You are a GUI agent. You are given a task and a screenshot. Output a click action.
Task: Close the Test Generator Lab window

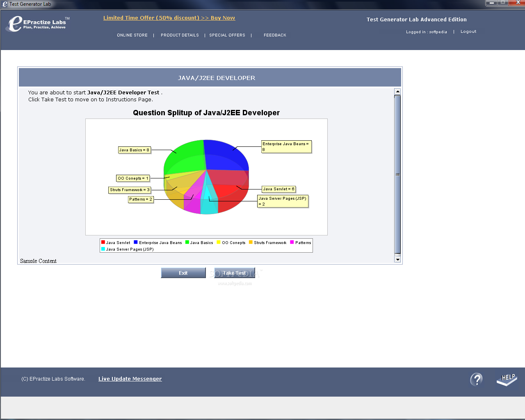click(x=518, y=3)
